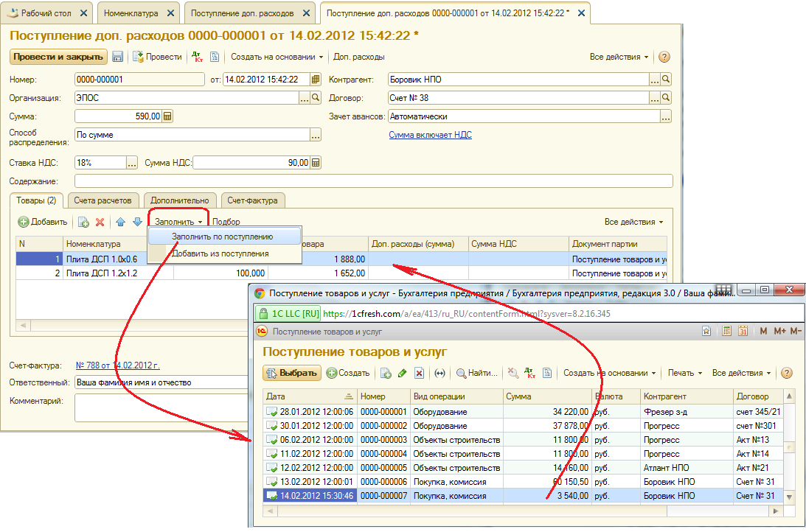Open selection list for Ставка НДС field
Image resolution: width=806 pixels, height=532 pixels.
132,163
